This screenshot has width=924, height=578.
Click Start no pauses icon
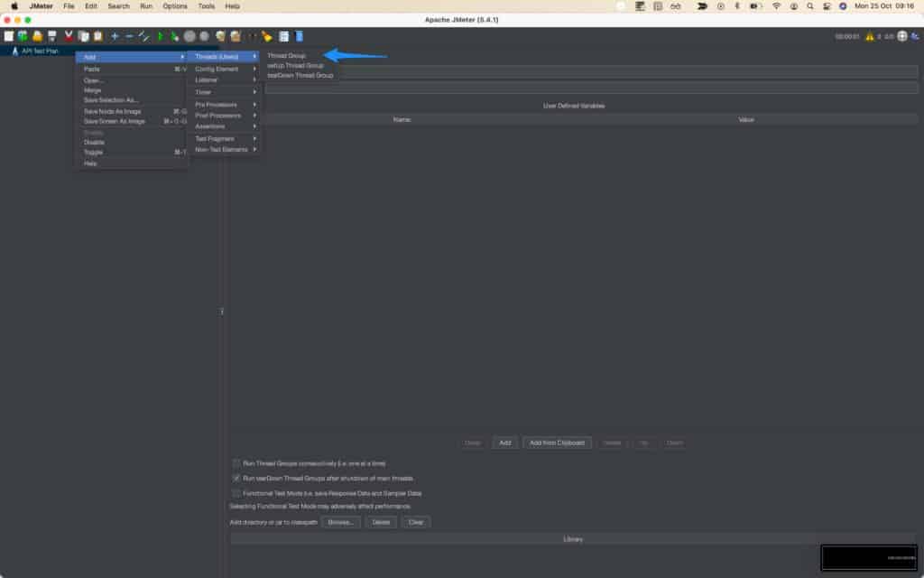(x=174, y=36)
